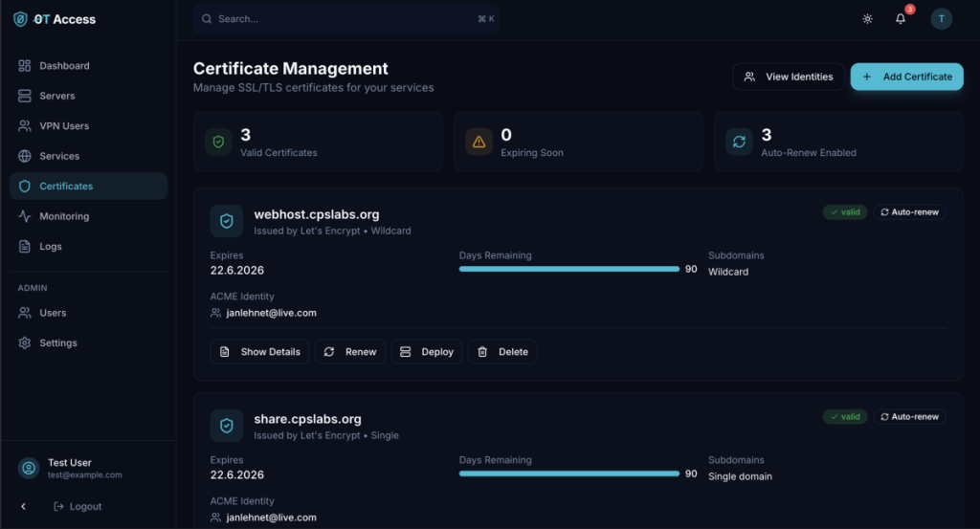Viewport: 980px width, 529px height.
Task: Click the Auto-Renew Enabled refresh icon
Action: (x=739, y=142)
